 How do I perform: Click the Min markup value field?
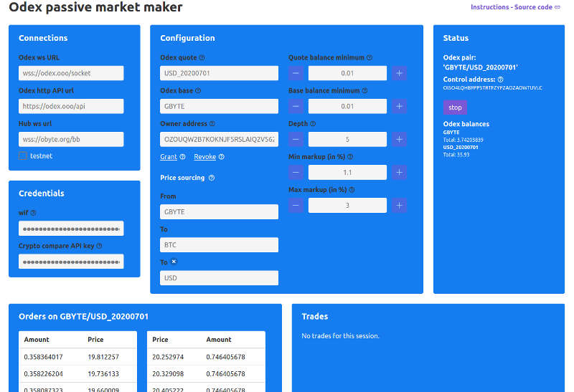[x=347, y=172]
